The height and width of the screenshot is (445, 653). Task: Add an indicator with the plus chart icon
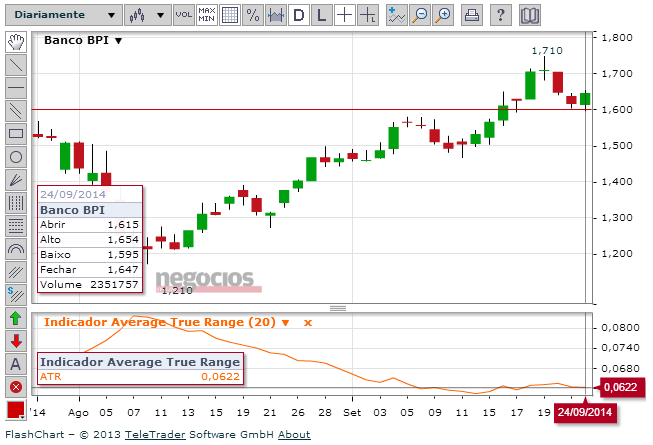(x=396, y=15)
